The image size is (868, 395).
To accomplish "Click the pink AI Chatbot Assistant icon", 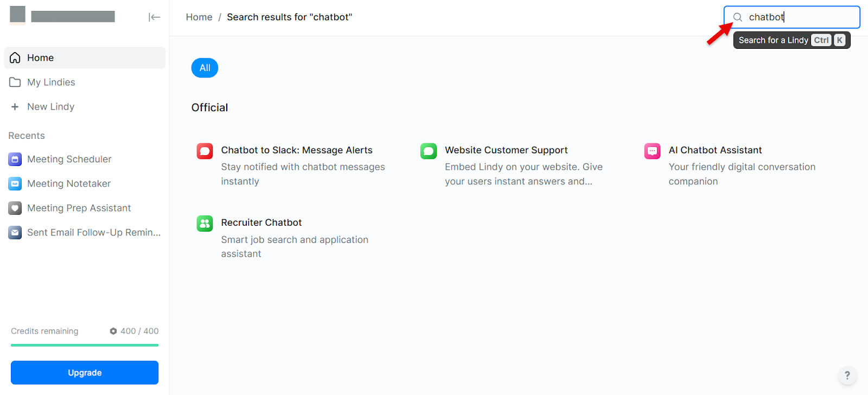I will [652, 151].
